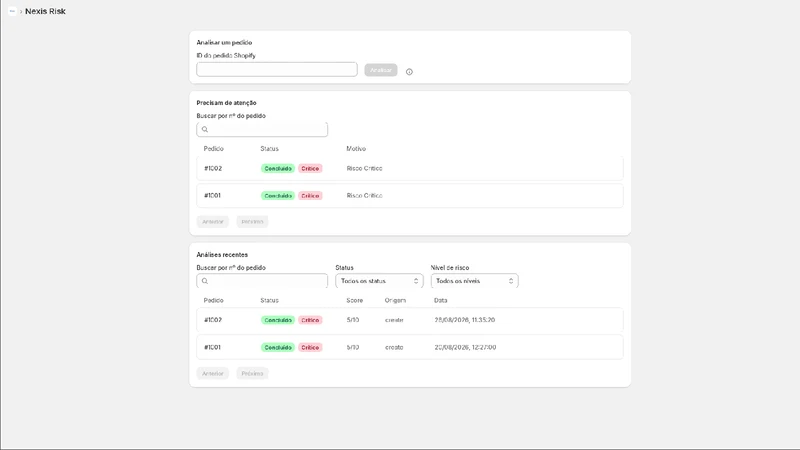The image size is (800, 450).
Task: Click Próximo button in Análises recentes
Action: point(252,373)
